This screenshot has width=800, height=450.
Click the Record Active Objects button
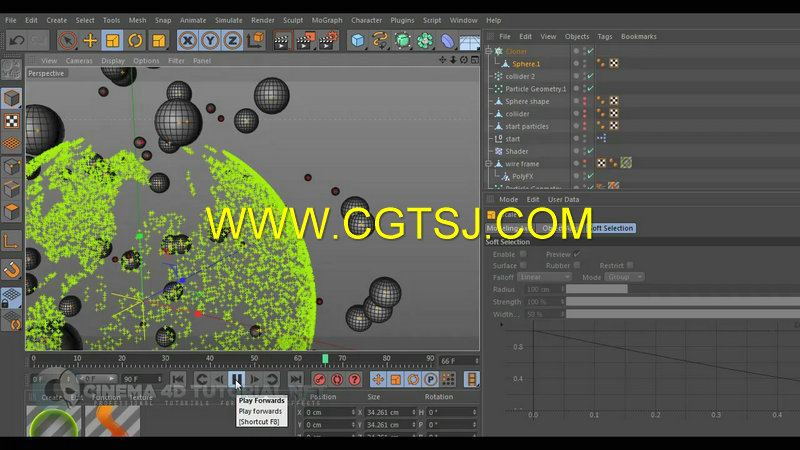pyautogui.click(x=319, y=379)
